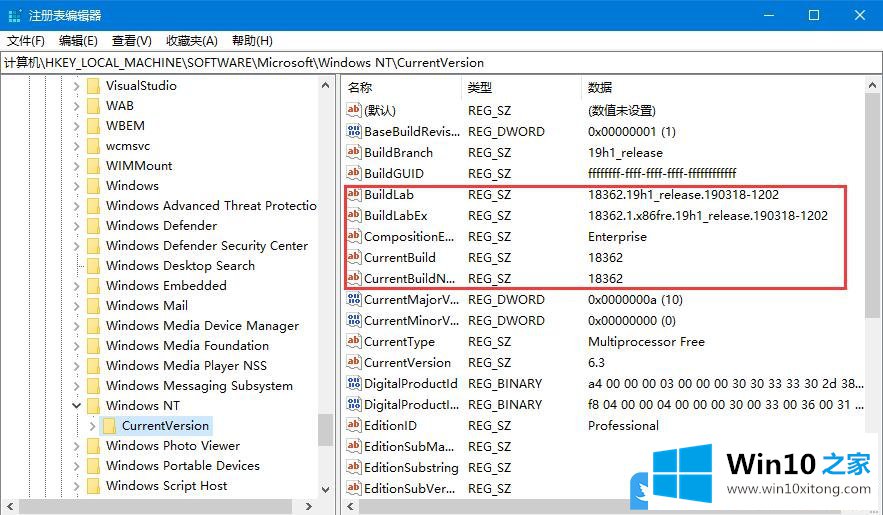The image size is (883, 515).
Task: Expand the wcmsvc key
Action: click(77, 146)
